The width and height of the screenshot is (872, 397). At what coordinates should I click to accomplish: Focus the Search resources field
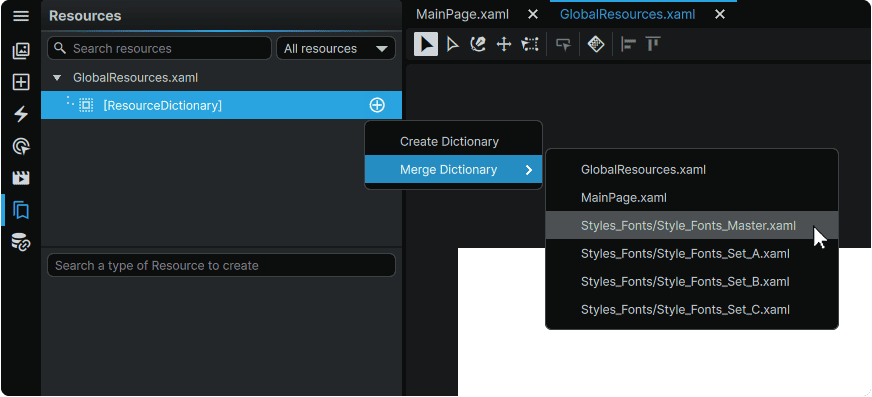[160, 48]
